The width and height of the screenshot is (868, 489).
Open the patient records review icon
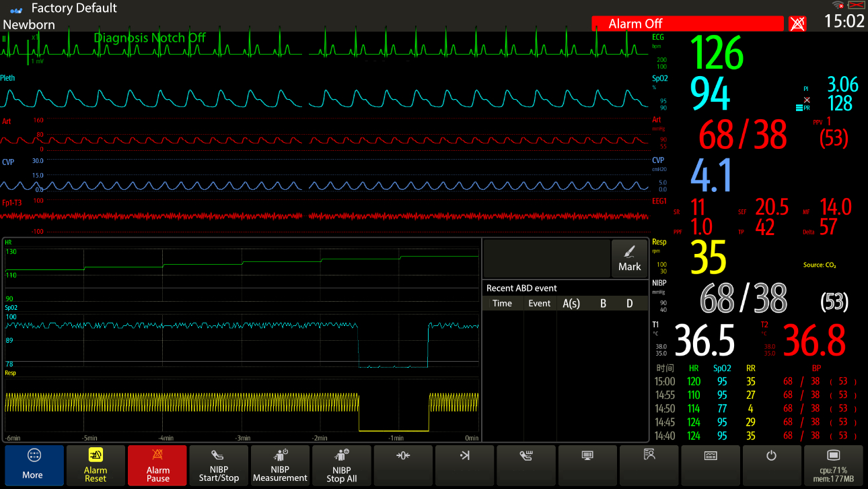[x=649, y=465]
